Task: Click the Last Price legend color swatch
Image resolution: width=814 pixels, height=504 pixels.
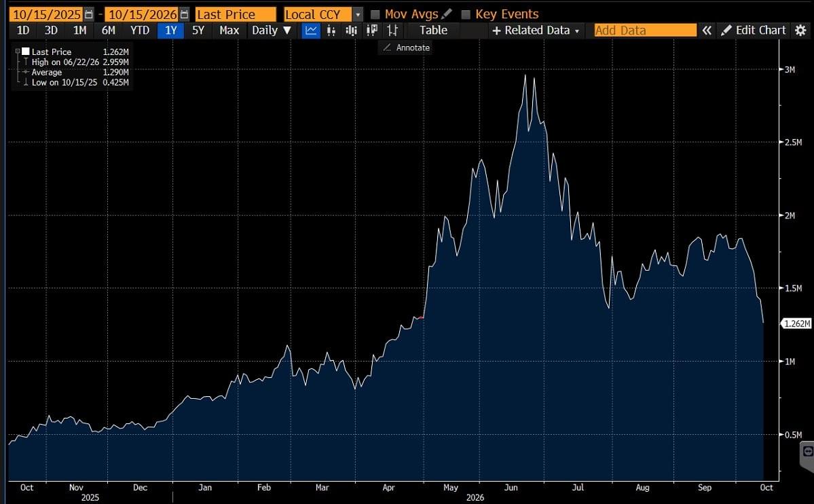Action: [x=25, y=52]
